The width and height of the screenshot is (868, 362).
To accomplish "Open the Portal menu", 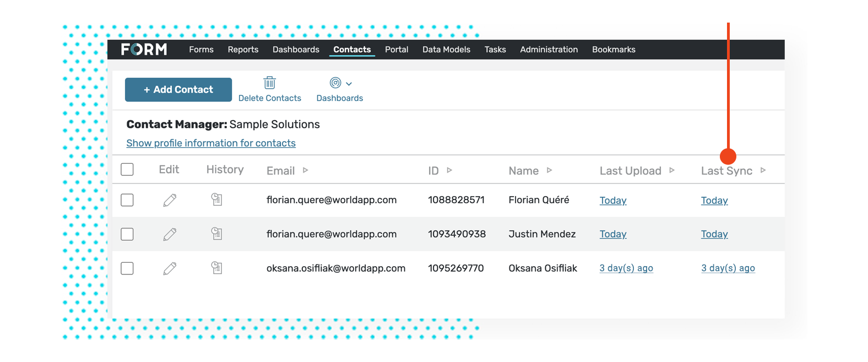I will tap(397, 50).
